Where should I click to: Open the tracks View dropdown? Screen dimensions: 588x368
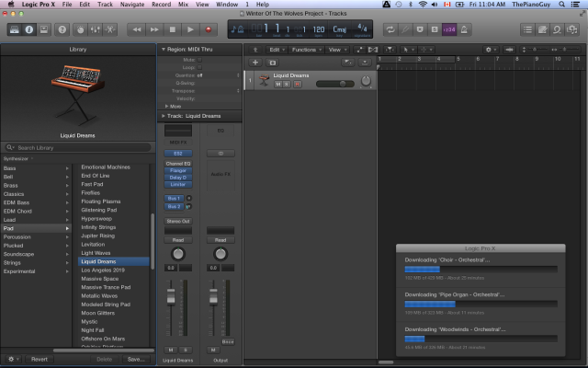point(337,50)
